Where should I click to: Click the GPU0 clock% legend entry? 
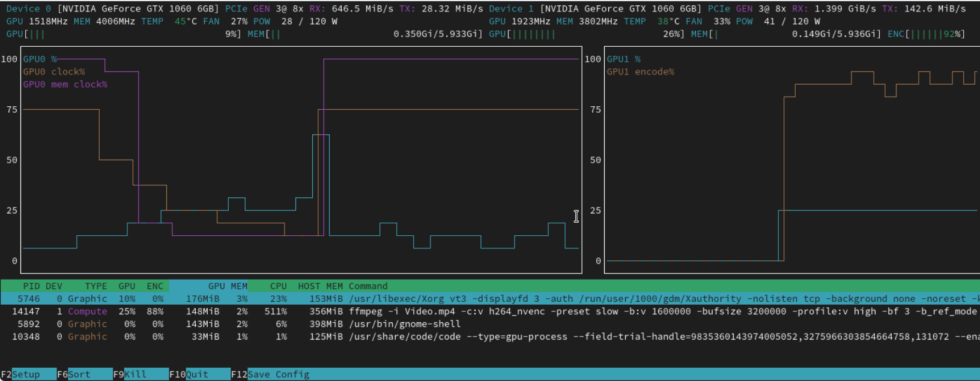tap(54, 71)
